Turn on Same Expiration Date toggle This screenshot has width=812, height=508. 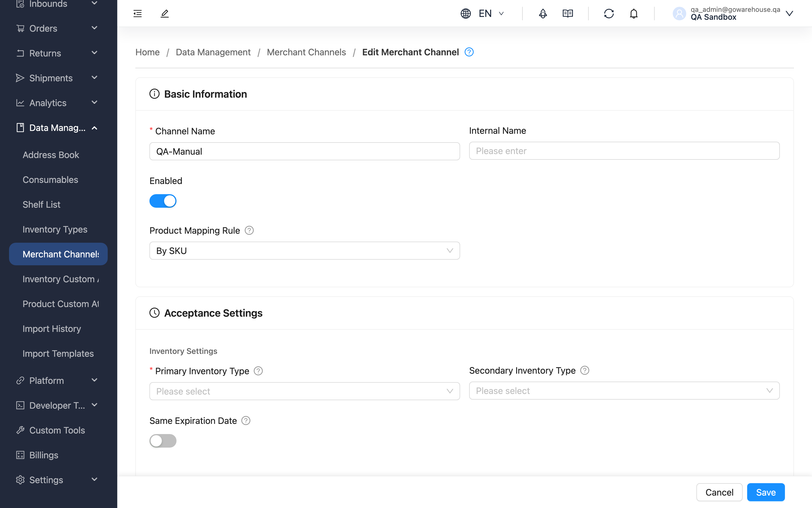(x=163, y=441)
